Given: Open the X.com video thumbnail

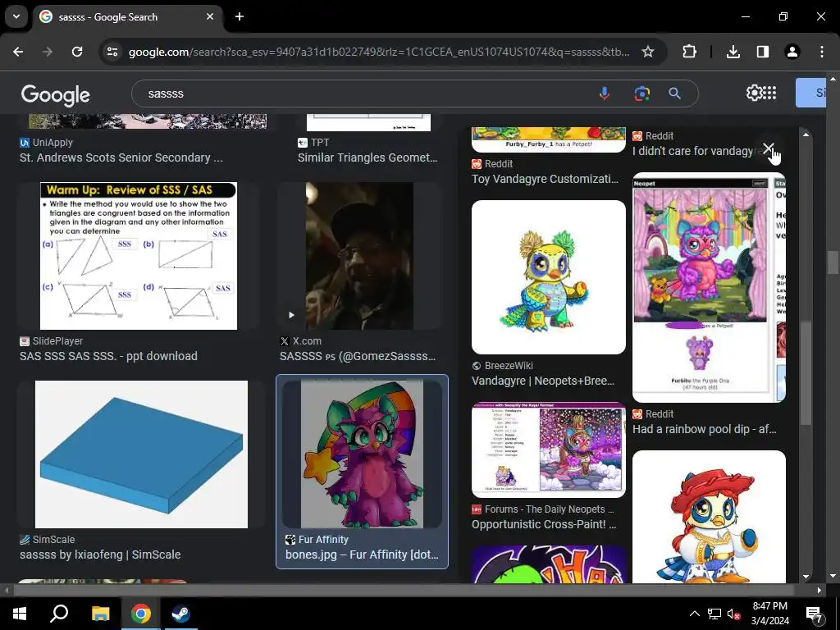Looking at the screenshot, I should [359, 256].
